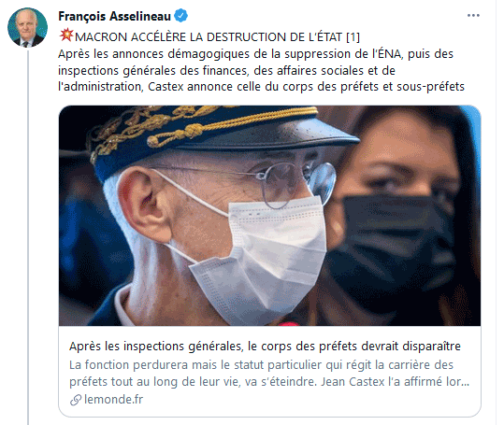Click the headline 'MACRON ACCÉLÈRE LA DESTRUCTION'
Image resolution: width=504 pixels, height=425 pixels.
tap(209, 37)
